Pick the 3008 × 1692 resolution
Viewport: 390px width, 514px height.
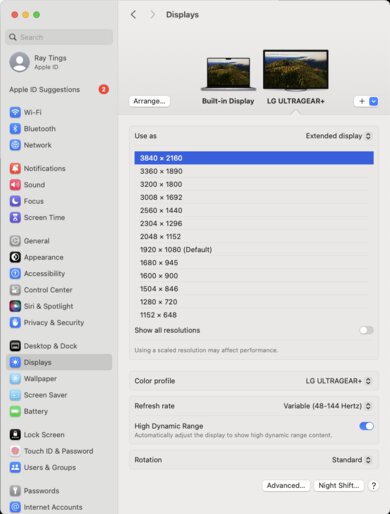point(254,197)
